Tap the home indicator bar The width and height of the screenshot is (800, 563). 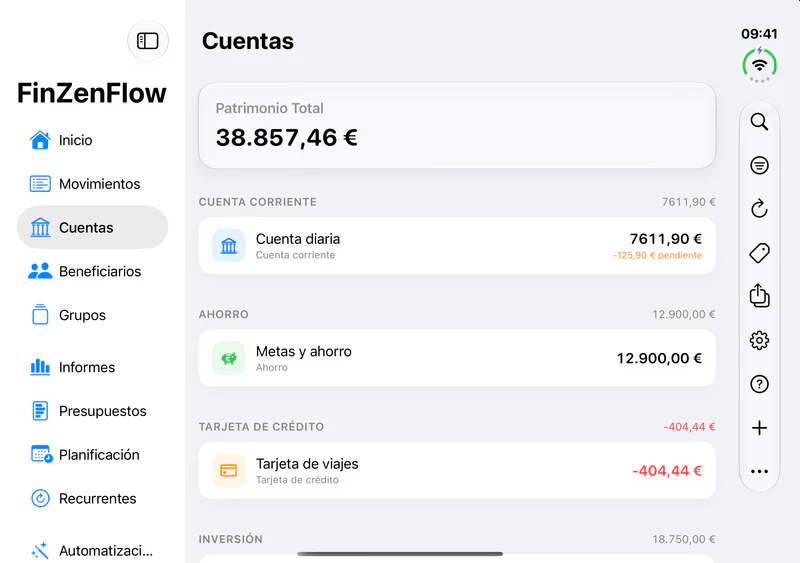click(400, 554)
